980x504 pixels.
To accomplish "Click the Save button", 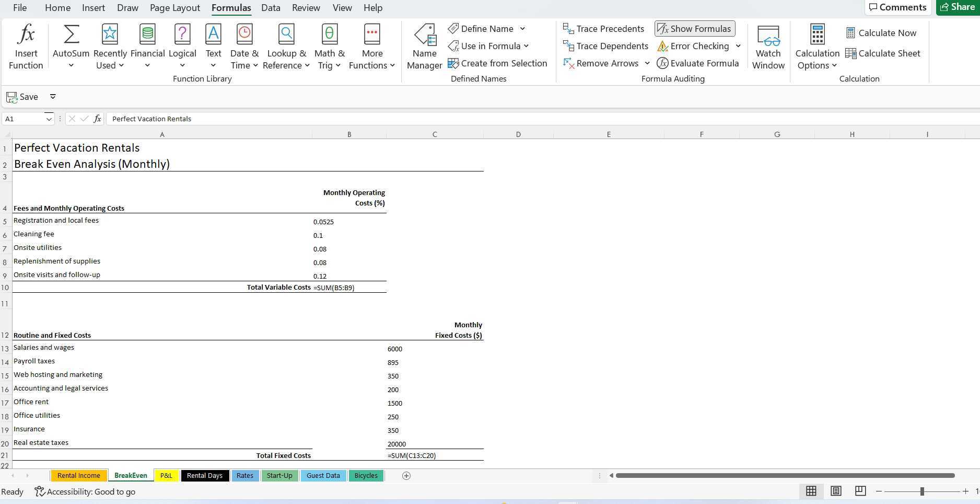I will click(21, 96).
